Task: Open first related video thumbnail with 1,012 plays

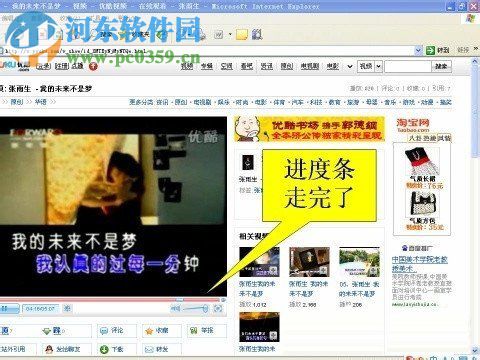Action: click(x=259, y=262)
